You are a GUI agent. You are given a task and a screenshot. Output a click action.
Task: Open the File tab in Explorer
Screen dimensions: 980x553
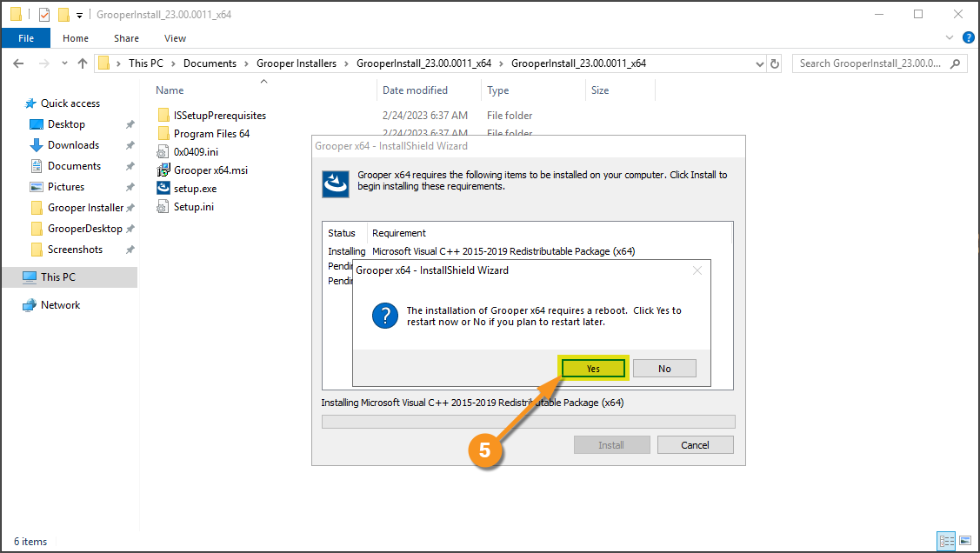point(26,38)
